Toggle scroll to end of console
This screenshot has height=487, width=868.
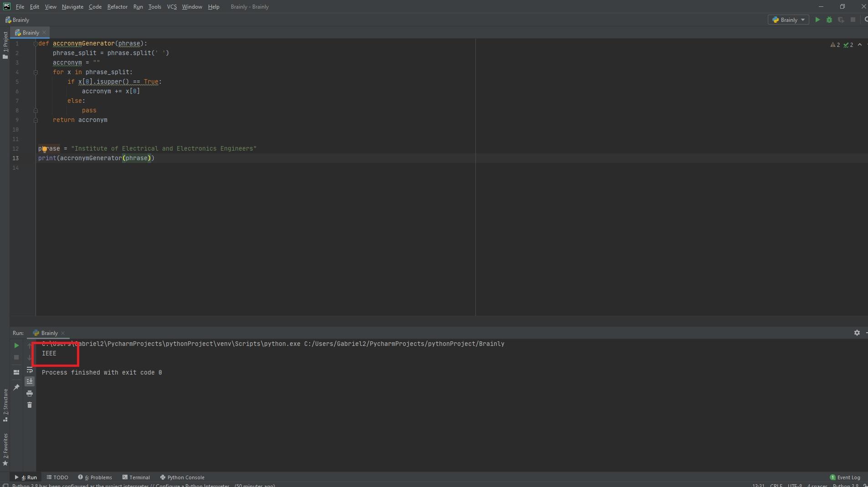30,381
